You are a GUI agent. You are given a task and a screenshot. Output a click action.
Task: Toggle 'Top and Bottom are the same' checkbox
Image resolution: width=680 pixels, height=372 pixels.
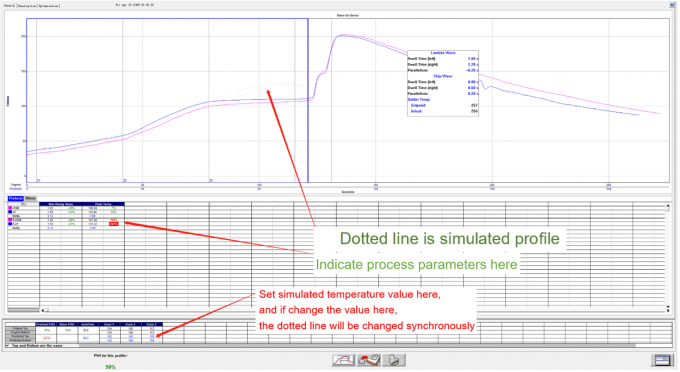(x=8, y=346)
